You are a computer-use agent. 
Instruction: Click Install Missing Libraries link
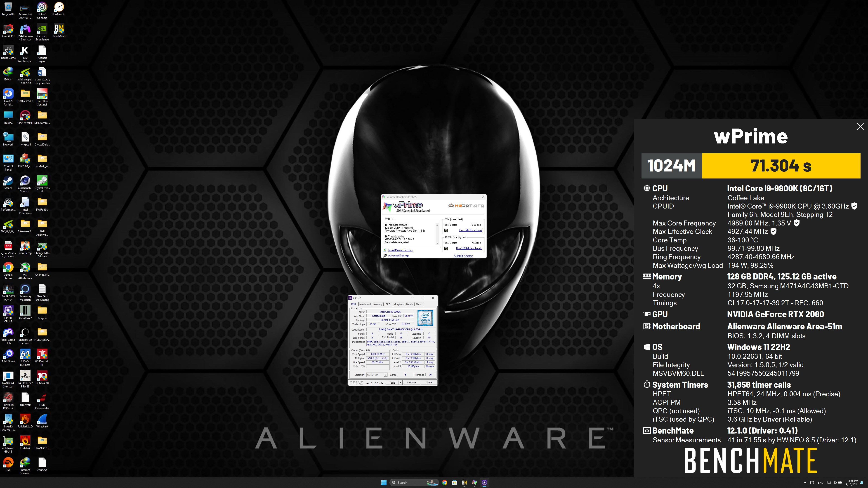tap(400, 250)
